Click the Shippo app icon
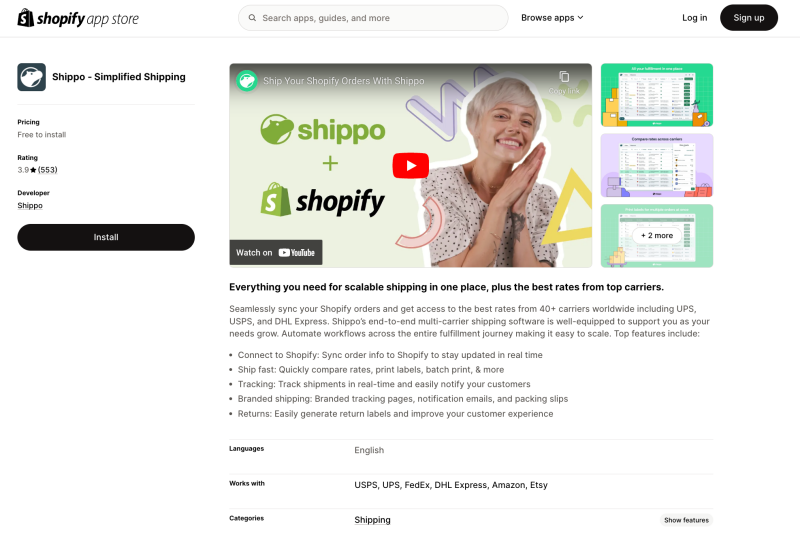Image resolution: width=800 pixels, height=537 pixels. click(32, 77)
